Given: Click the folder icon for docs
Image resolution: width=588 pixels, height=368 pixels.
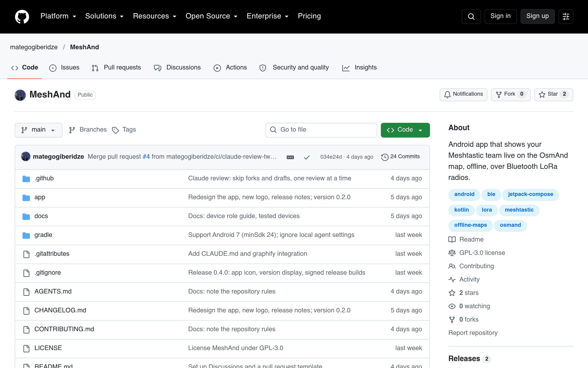Looking at the screenshot, I should point(26,216).
